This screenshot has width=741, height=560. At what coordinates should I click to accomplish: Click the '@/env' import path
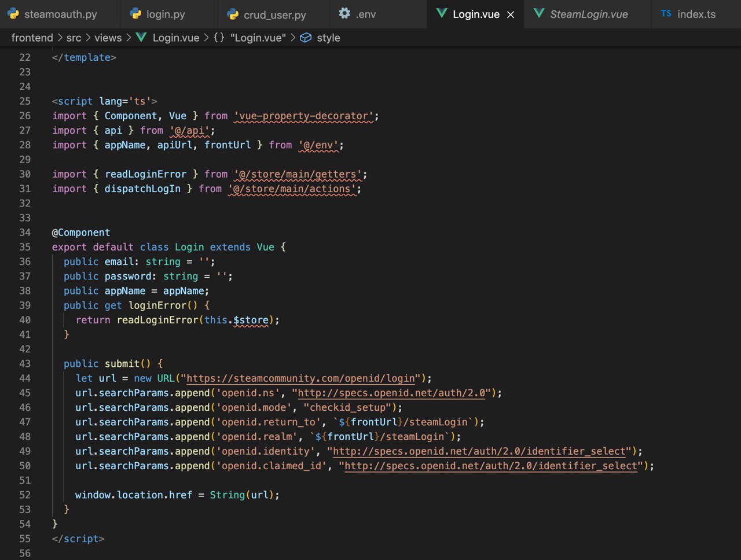[x=318, y=145]
